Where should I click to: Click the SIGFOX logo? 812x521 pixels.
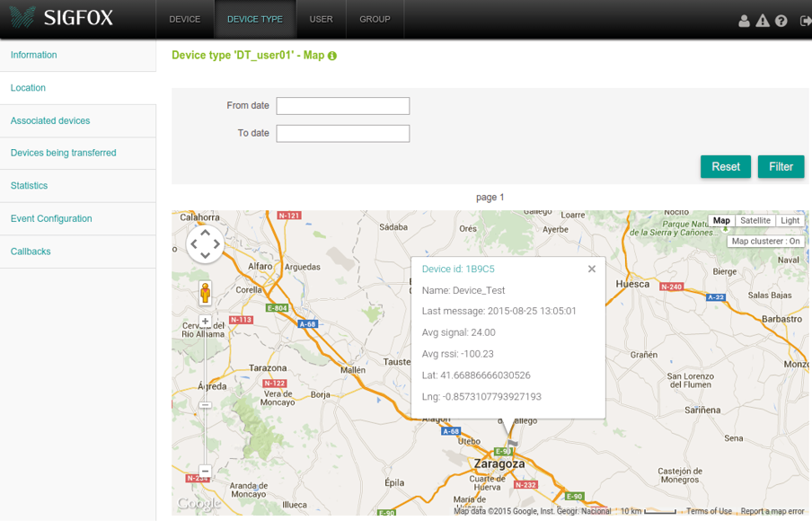click(61, 18)
